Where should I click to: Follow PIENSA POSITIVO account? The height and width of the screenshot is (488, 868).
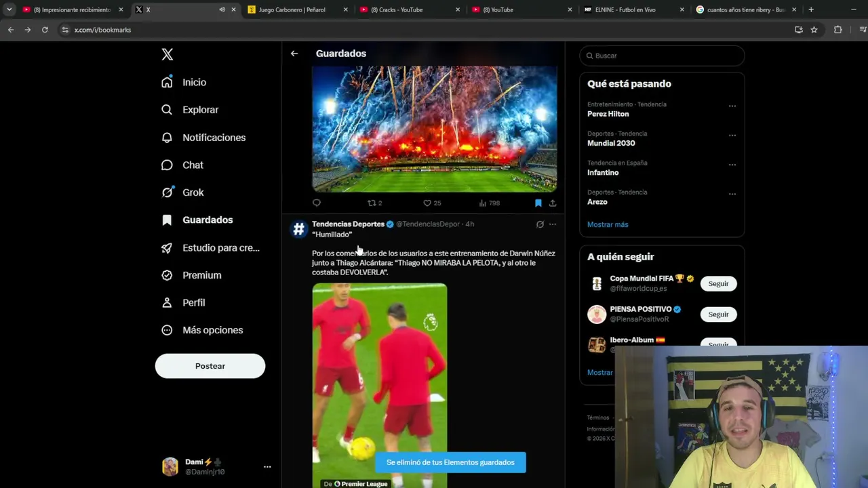click(x=718, y=314)
